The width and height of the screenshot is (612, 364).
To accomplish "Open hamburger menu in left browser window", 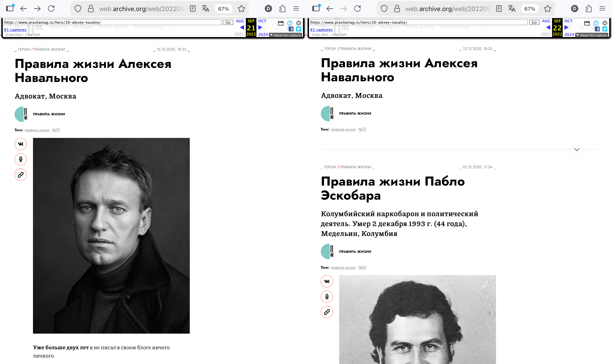I will tap(296, 9).
